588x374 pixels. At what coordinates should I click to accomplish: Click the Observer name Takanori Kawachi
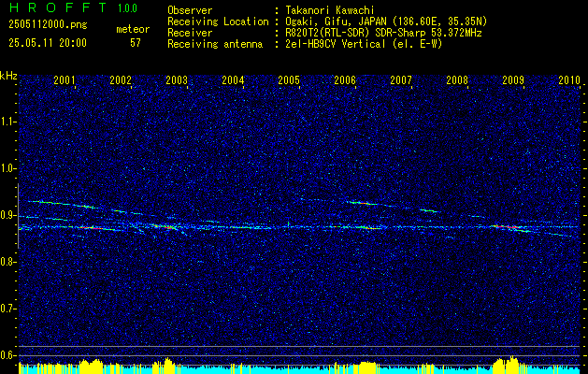point(330,10)
